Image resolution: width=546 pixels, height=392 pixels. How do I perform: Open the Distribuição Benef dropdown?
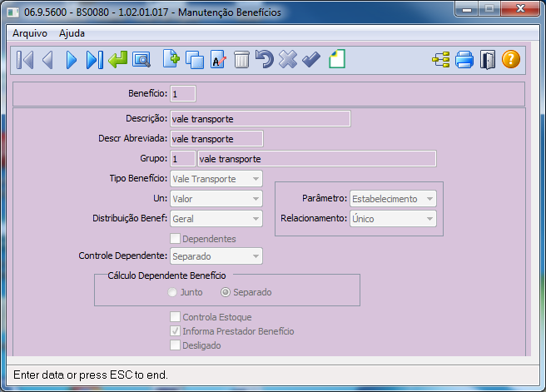click(216, 219)
